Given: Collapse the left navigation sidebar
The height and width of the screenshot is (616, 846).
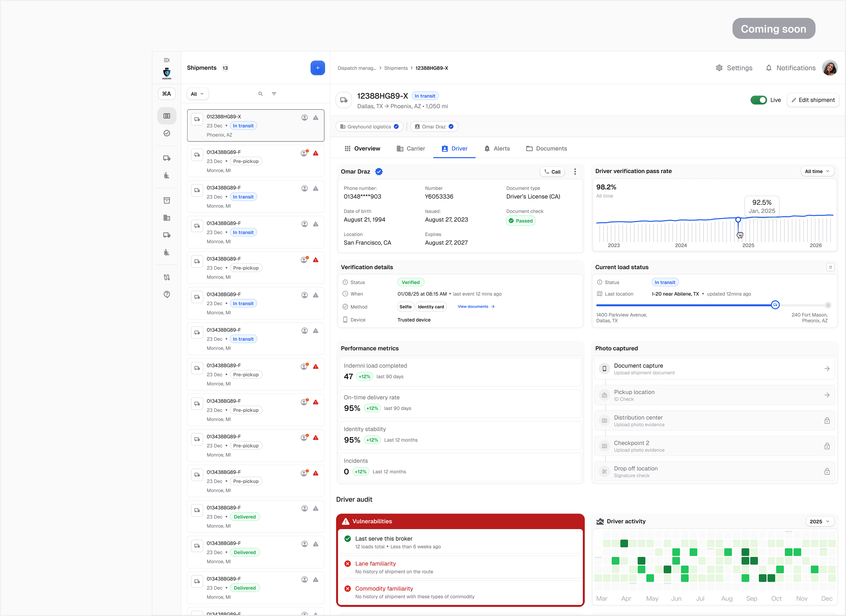Looking at the screenshot, I should pyautogui.click(x=167, y=60).
